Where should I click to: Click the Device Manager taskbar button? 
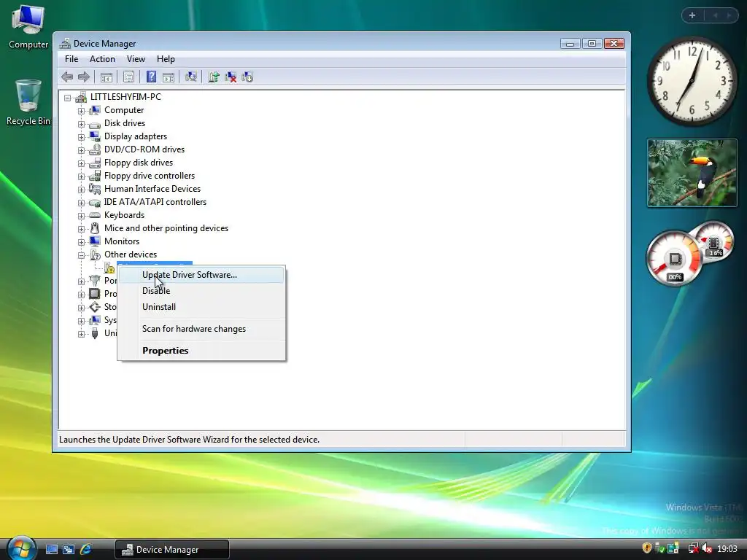pos(172,550)
